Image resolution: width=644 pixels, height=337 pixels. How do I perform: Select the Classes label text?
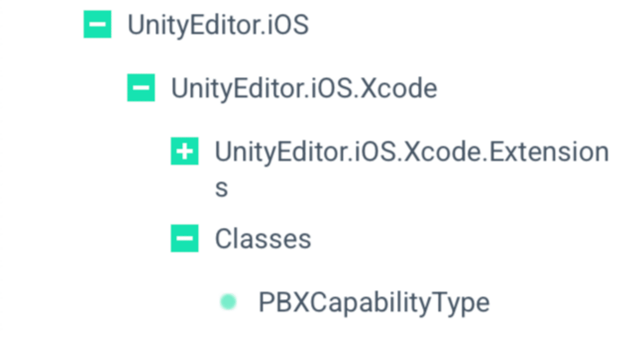point(263,238)
